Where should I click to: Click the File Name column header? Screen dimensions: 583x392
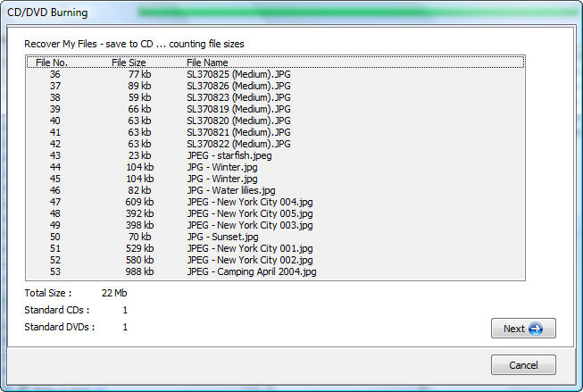click(x=207, y=63)
